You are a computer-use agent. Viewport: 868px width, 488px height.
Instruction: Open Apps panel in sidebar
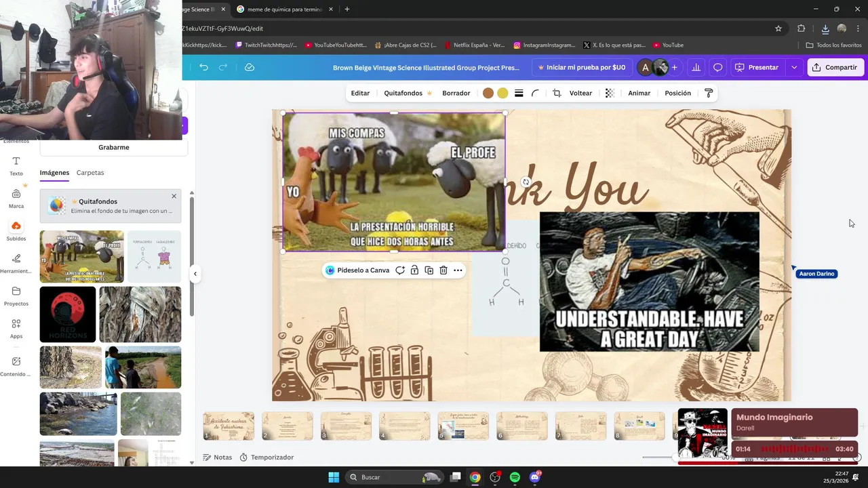(x=16, y=329)
